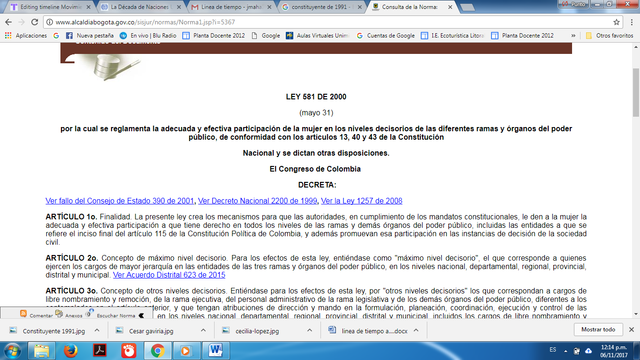
Task: Show more bookmarks with the chevron
Action: (573, 36)
